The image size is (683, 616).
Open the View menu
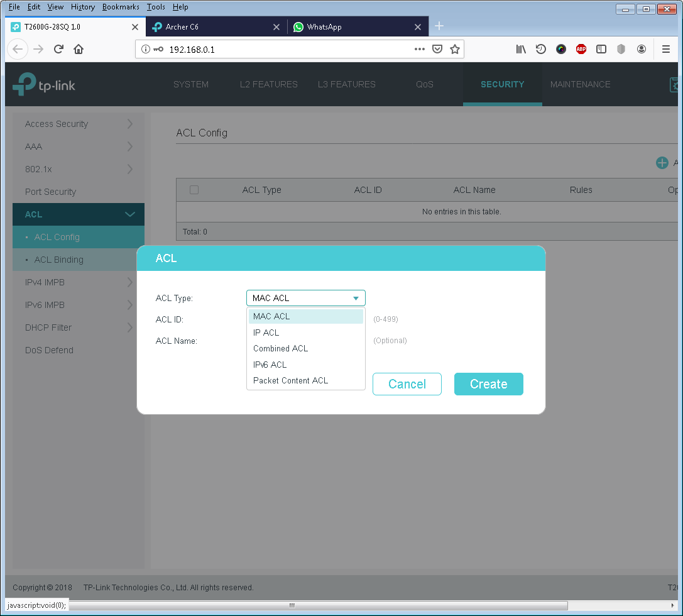(x=55, y=7)
